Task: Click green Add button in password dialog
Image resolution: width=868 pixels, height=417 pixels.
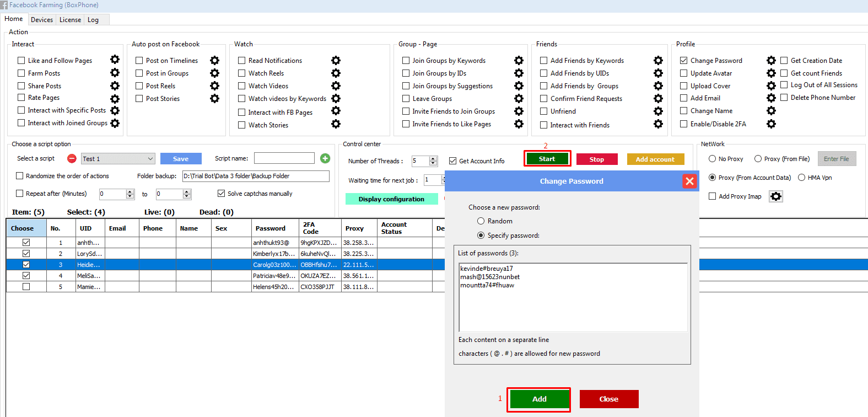Action: point(540,399)
